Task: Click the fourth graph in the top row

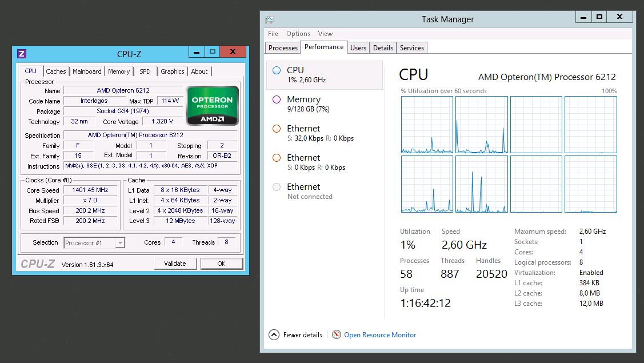Action: 591,125
